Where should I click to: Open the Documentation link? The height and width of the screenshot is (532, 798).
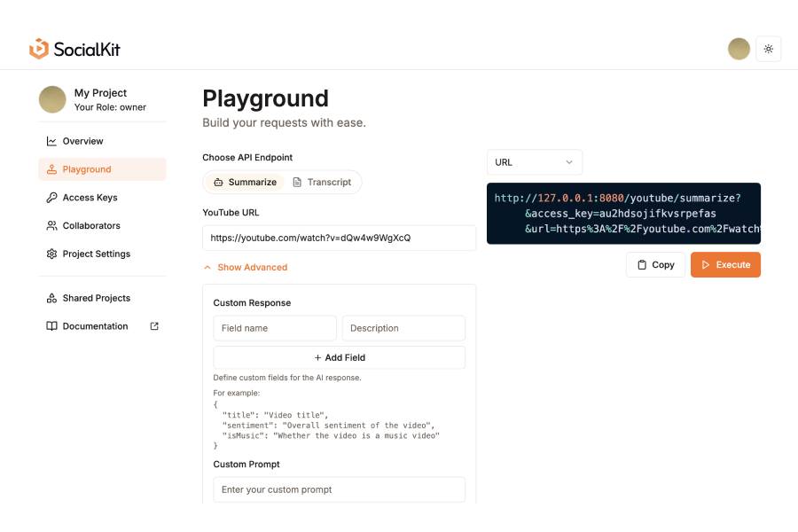pyautogui.click(x=102, y=326)
